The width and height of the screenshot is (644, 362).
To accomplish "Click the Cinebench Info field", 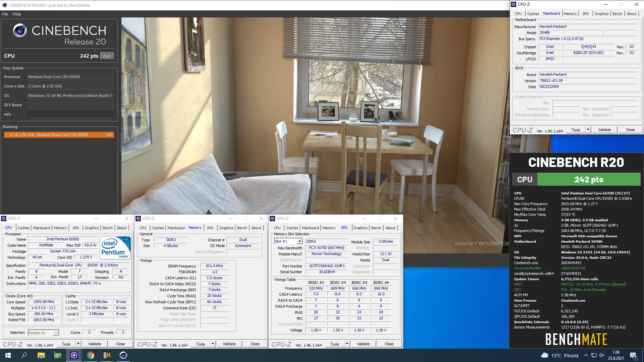I will 70,114.
